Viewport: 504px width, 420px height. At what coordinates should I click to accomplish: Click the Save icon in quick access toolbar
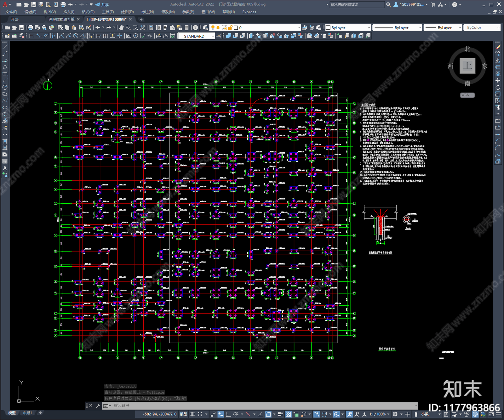pyautogui.click(x=33, y=4)
